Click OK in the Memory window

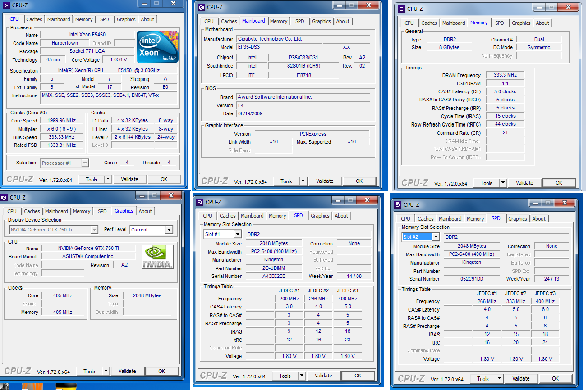(559, 183)
